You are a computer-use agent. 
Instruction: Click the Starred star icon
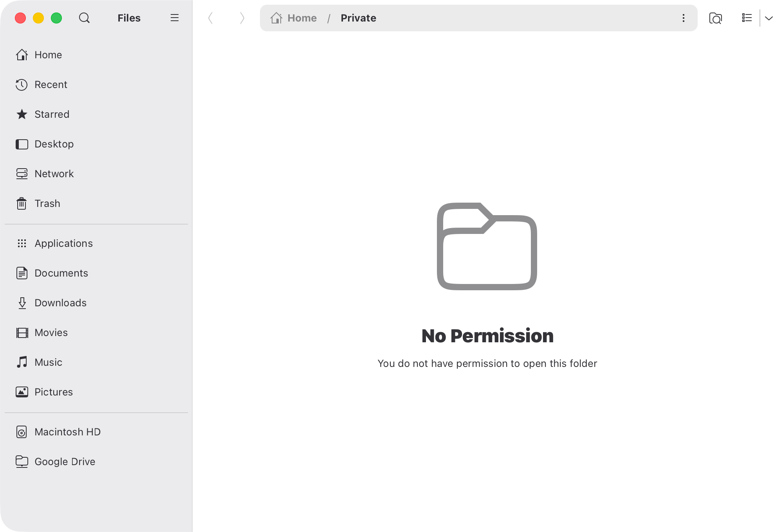click(22, 114)
